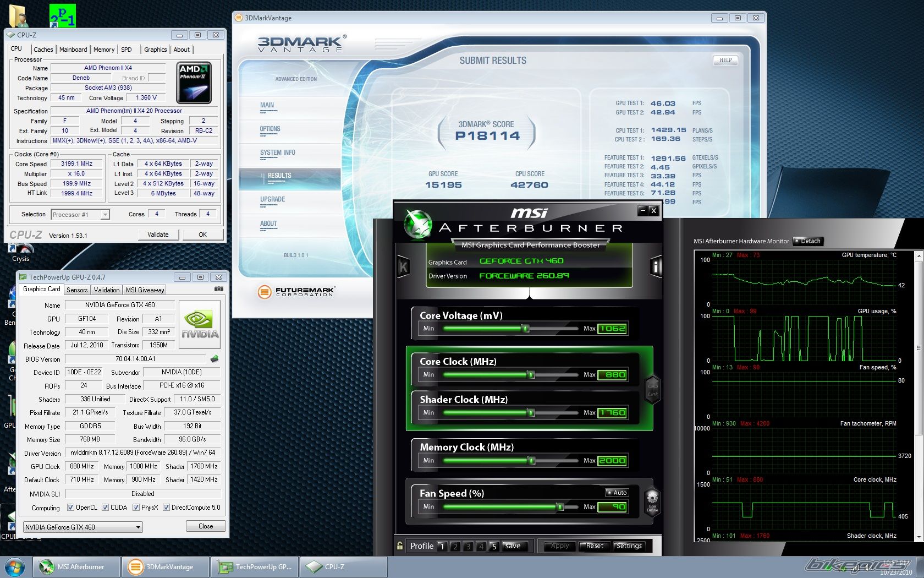Click the profile lock padlock icon
924x578 pixels.
400,546
